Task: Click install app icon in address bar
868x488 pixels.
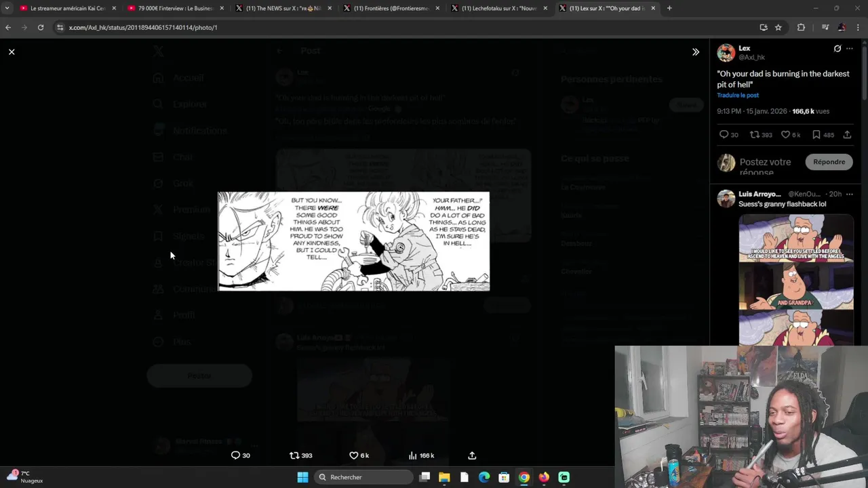Action: (x=764, y=27)
